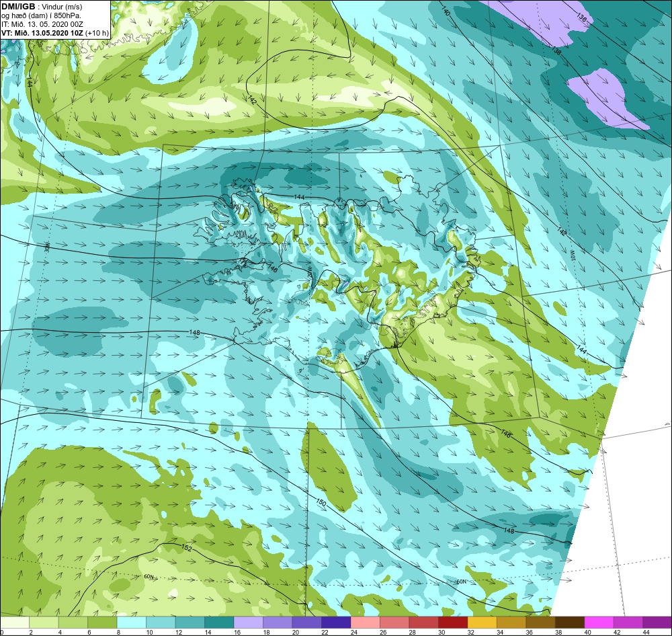Click the legend swatch between 26 and 28

[394, 623]
